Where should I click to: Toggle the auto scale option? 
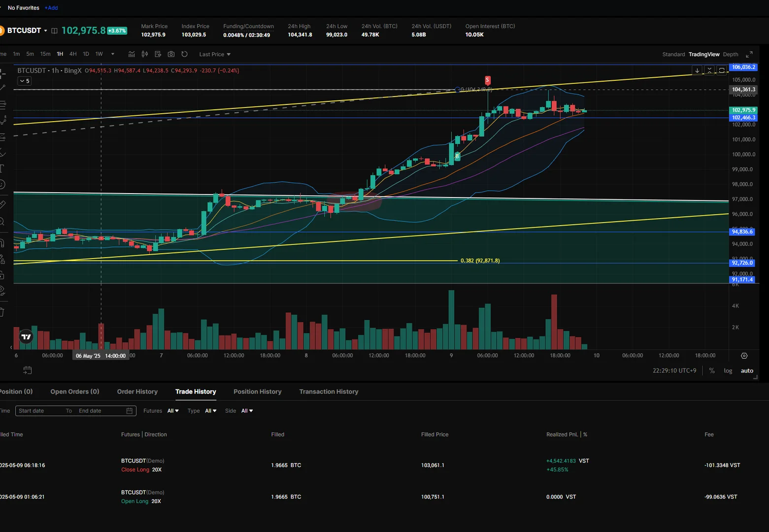pos(747,371)
